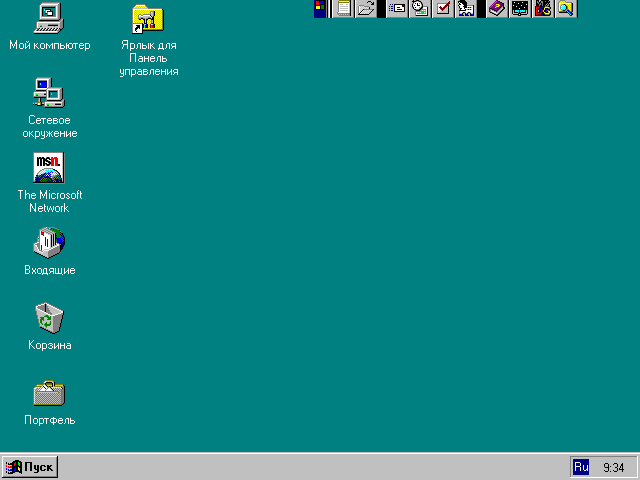Viewport: 640px width, 480px height.
Task: Click Start a New Document notepad icon
Action: click(344, 9)
